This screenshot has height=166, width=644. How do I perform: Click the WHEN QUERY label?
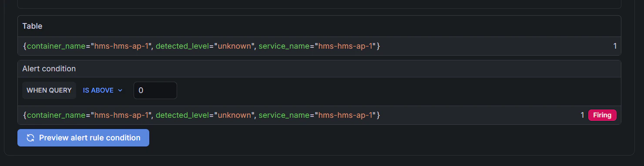coord(49,90)
